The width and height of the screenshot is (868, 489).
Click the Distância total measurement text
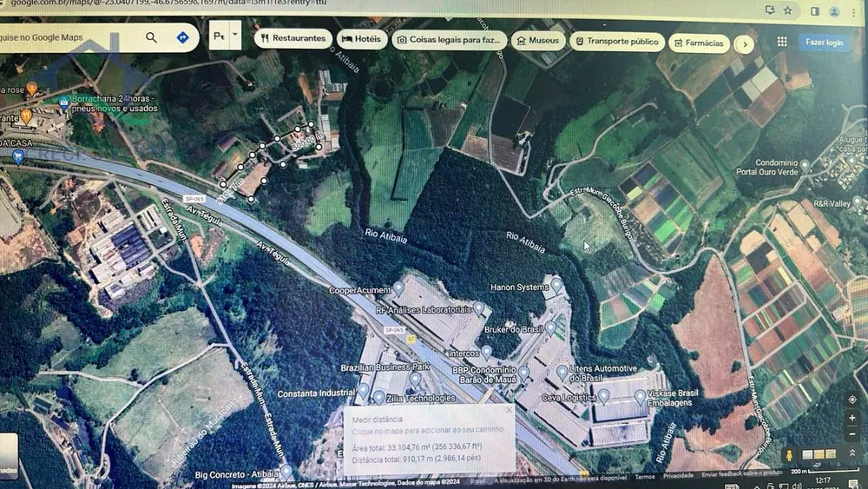[x=417, y=459]
